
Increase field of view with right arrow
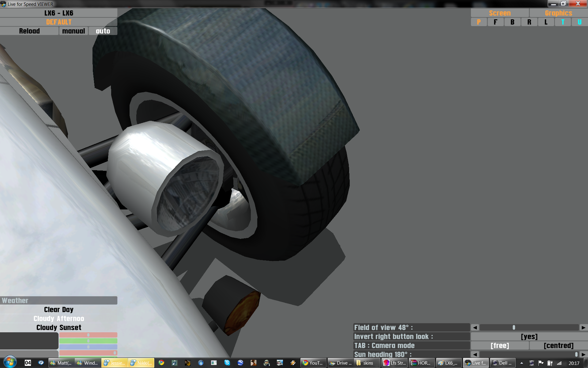click(x=583, y=328)
